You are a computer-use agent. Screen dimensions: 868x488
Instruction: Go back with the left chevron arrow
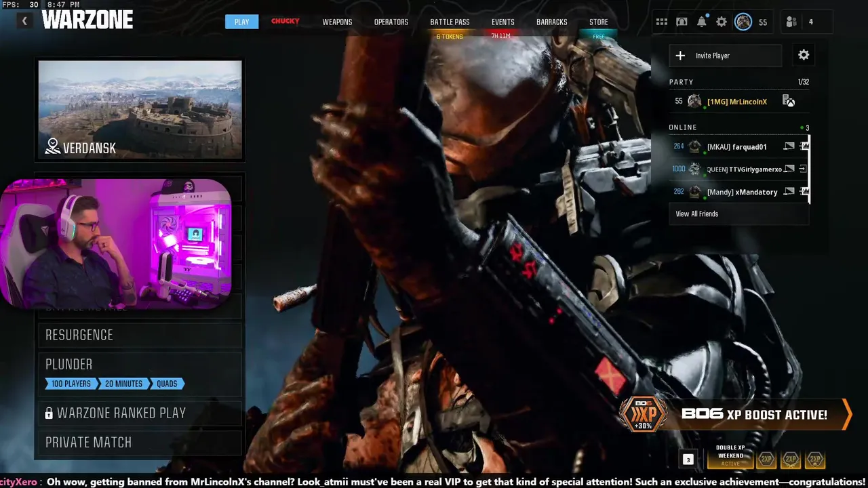point(24,21)
